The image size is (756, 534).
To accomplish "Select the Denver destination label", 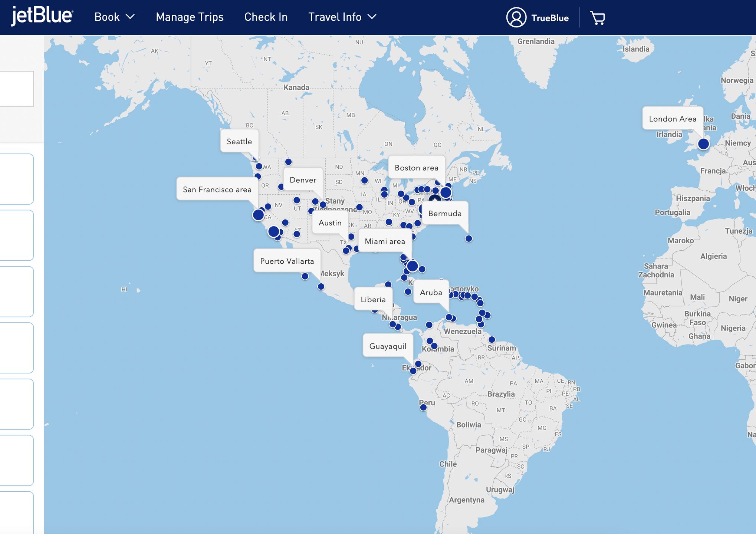I will [x=303, y=180].
